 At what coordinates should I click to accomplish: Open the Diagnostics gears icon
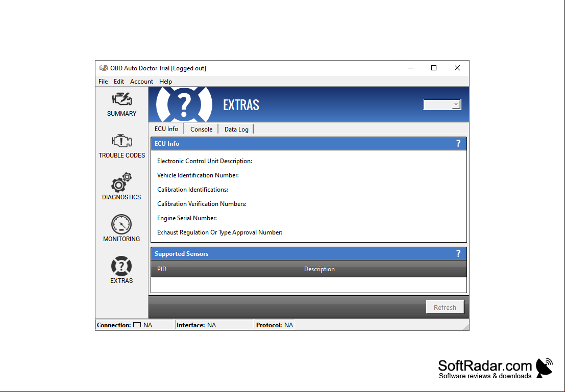coord(121,182)
